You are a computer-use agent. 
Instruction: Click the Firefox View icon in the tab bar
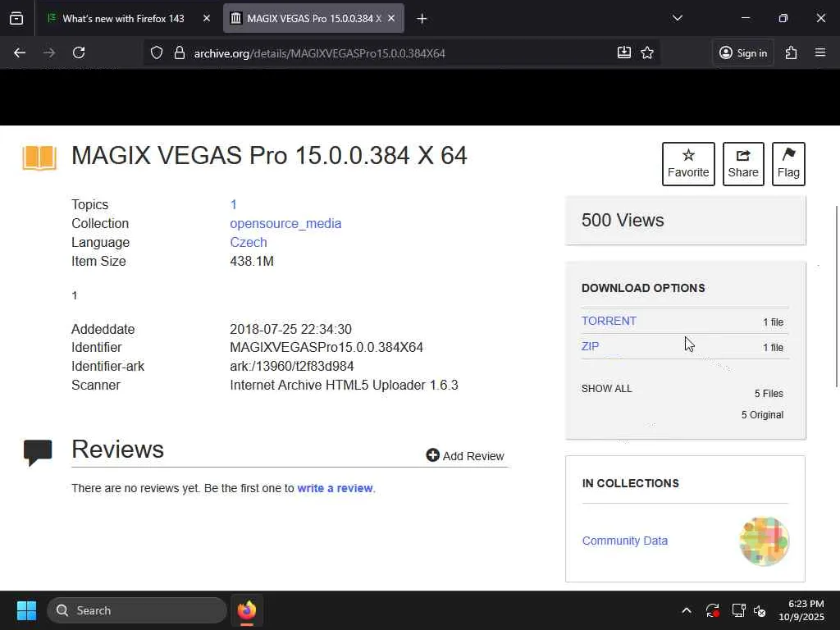click(x=16, y=18)
